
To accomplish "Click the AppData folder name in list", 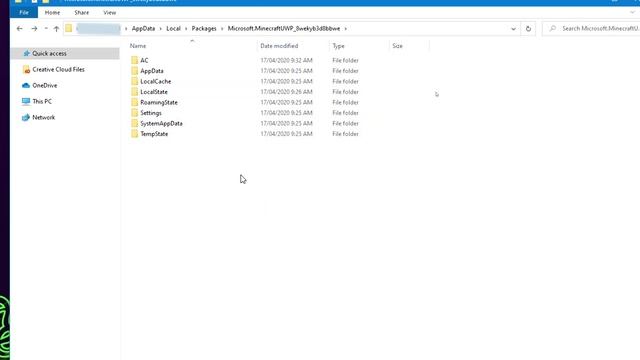I will point(152,71).
